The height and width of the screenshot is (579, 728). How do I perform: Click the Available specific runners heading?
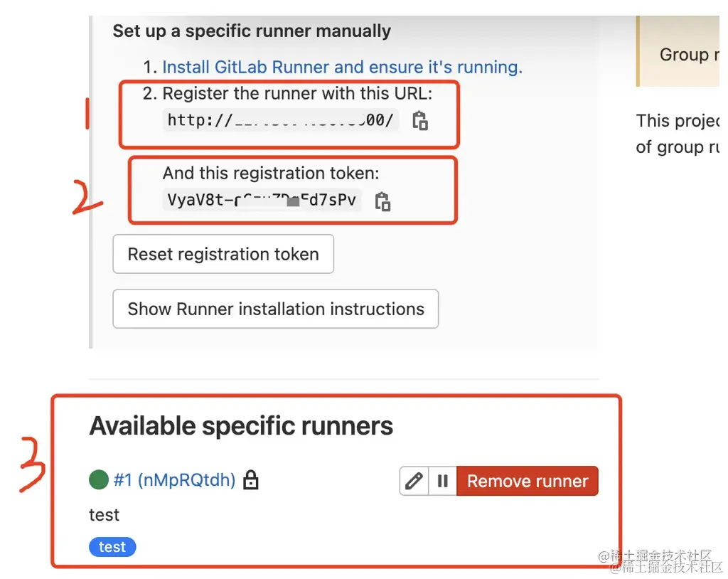(241, 426)
